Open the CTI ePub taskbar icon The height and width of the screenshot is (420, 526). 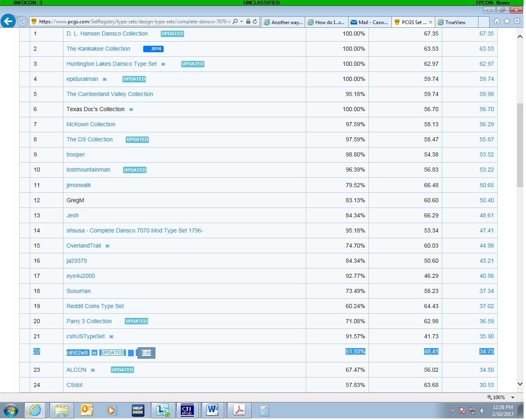coord(187,410)
